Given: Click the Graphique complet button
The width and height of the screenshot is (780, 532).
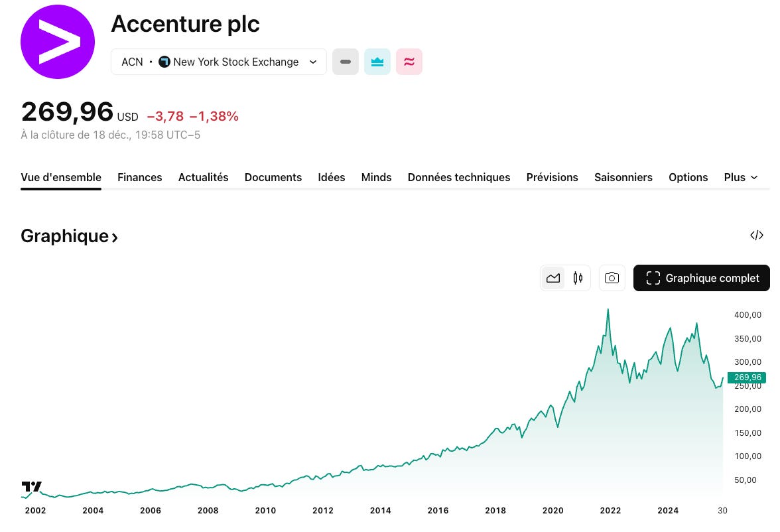Looking at the screenshot, I should [702, 278].
